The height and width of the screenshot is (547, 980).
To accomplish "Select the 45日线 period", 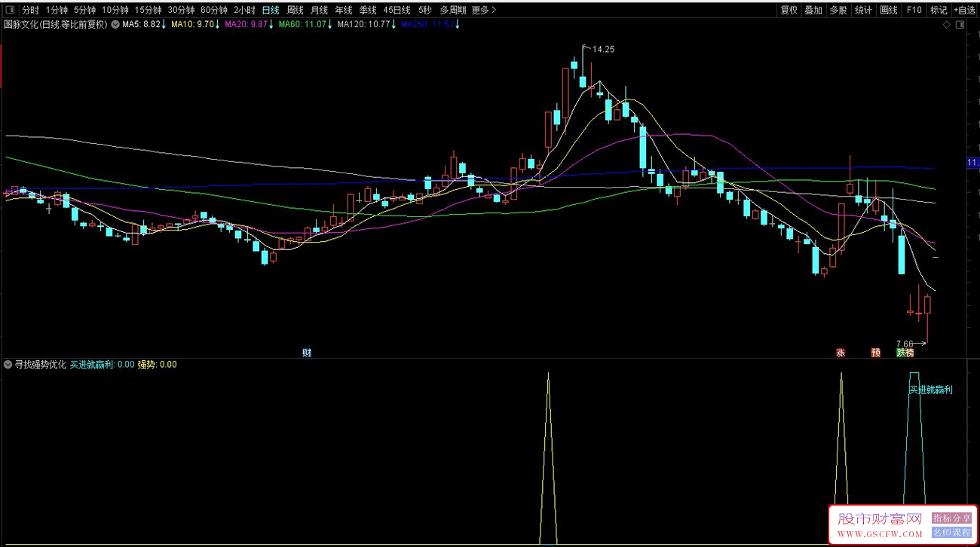I will [x=397, y=11].
